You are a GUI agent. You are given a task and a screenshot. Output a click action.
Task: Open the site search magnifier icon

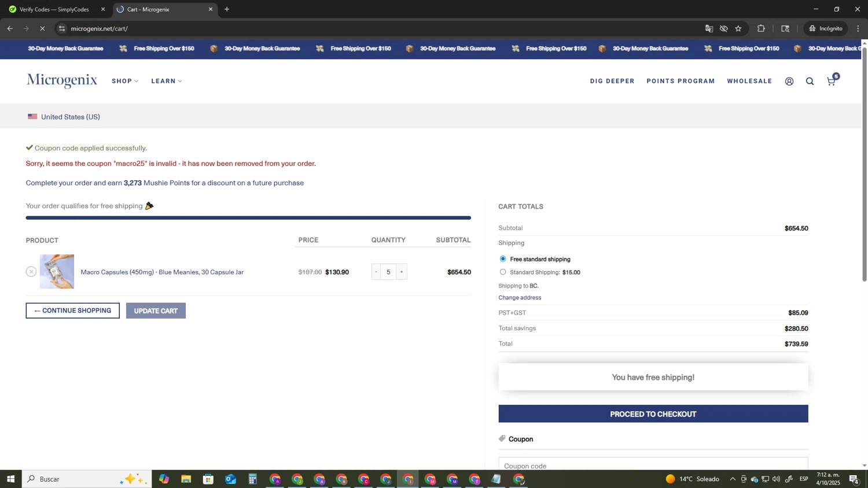click(x=810, y=82)
